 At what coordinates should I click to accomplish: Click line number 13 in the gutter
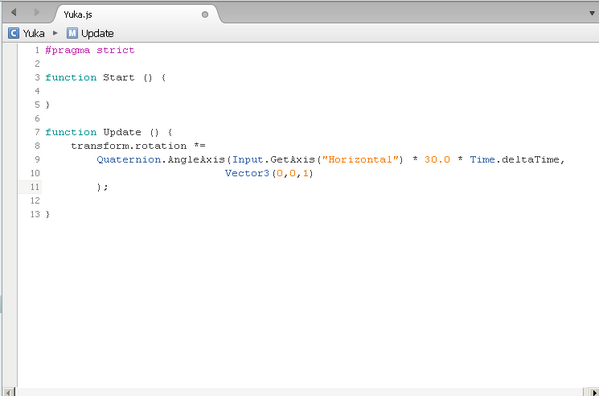pyautogui.click(x=35, y=214)
